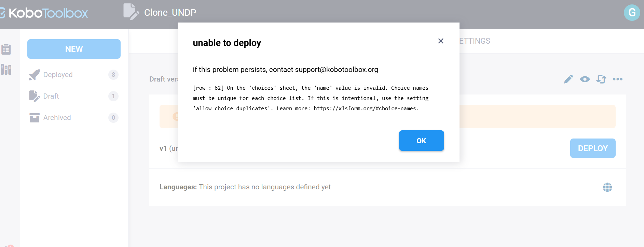The width and height of the screenshot is (644, 247).
Task: Switch to the SETTINGS tab
Action: pyautogui.click(x=474, y=41)
